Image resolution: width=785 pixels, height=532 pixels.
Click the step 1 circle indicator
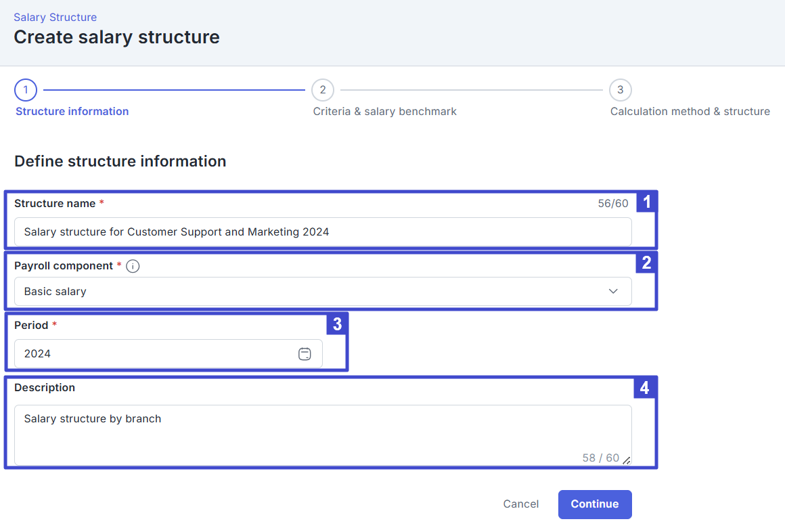point(25,89)
